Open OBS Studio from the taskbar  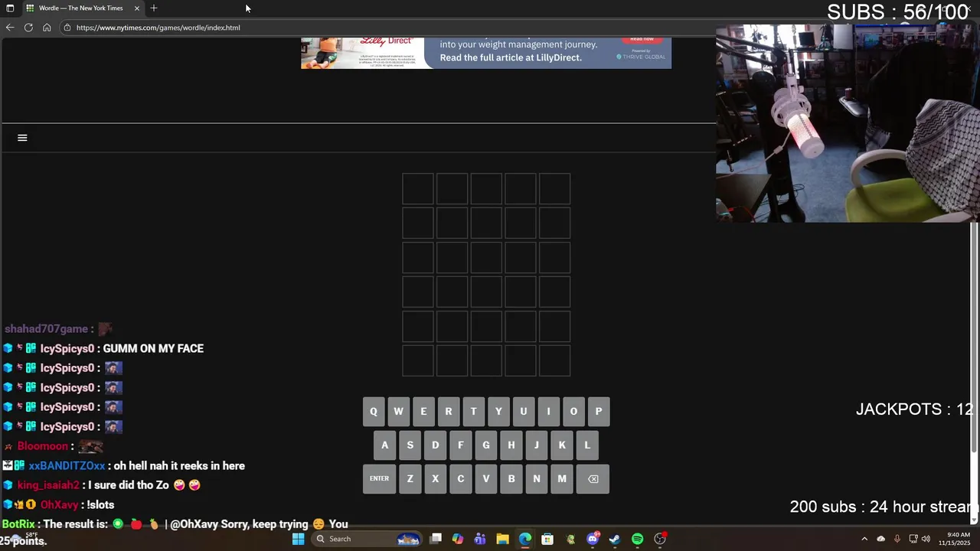tap(660, 539)
